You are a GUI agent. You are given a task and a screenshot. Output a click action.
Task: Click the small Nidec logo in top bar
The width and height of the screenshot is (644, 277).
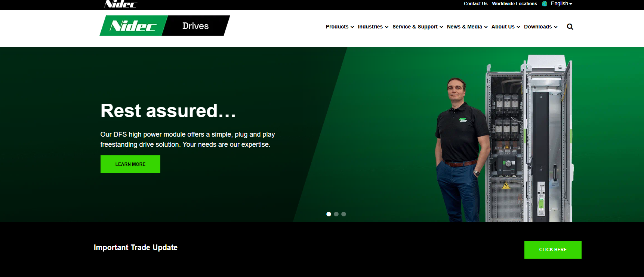point(121,4)
